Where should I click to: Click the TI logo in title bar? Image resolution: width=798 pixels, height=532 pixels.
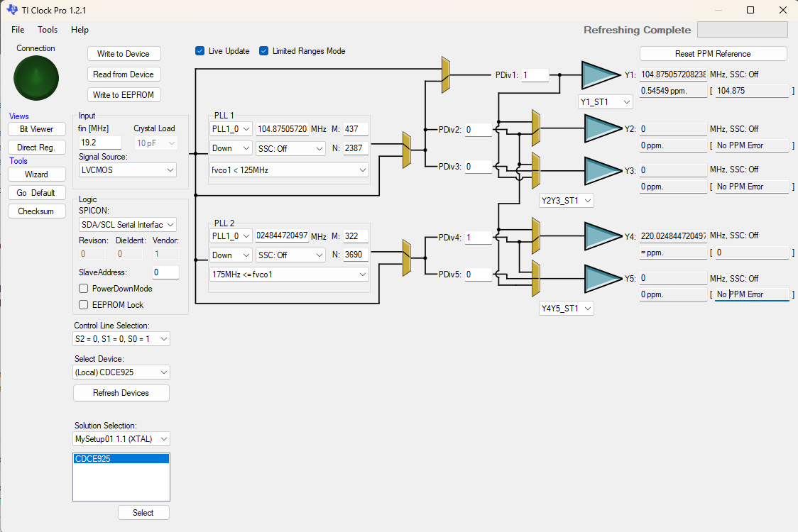click(x=12, y=10)
